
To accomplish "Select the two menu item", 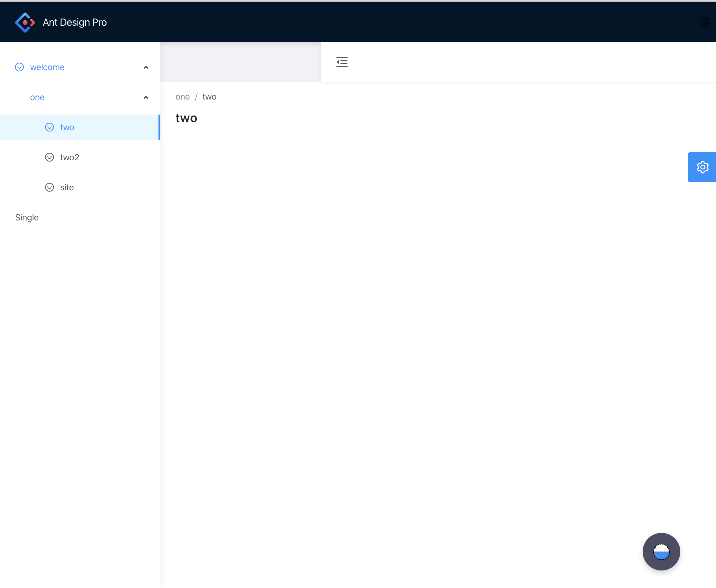I will point(67,127).
